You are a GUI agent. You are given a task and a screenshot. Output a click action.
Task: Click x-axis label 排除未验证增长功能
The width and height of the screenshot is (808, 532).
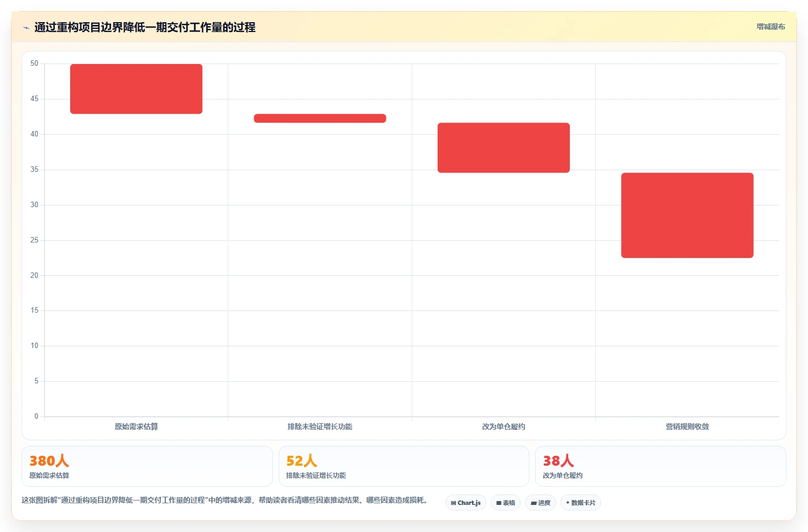pos(320,426)
